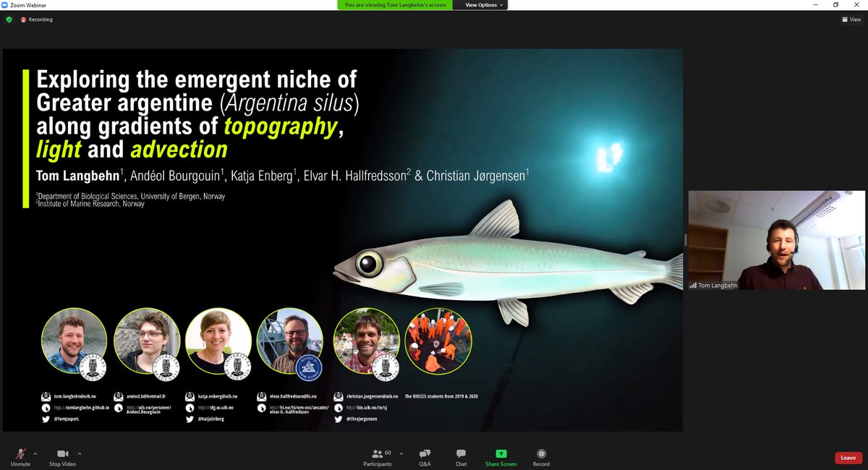868x470 pixels.
Task: Select Tom Langbehn's webcam video thumbnail
Action: point(777,239)
